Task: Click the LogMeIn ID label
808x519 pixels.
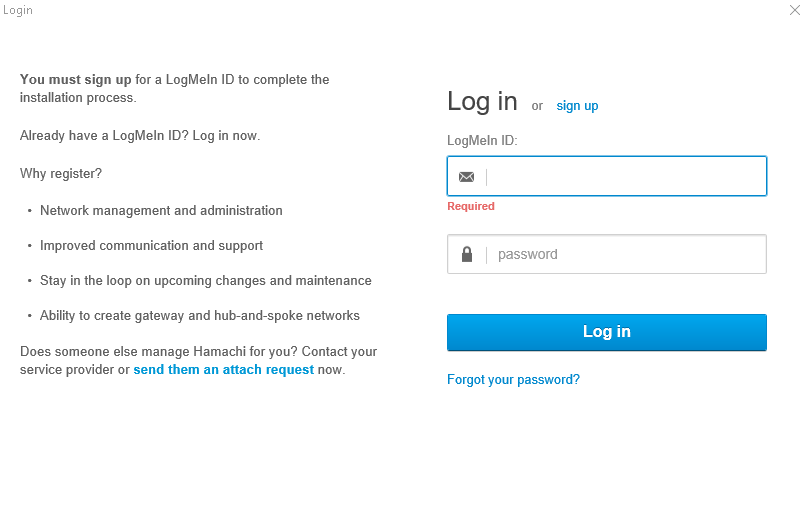Action: pos(482,141)
